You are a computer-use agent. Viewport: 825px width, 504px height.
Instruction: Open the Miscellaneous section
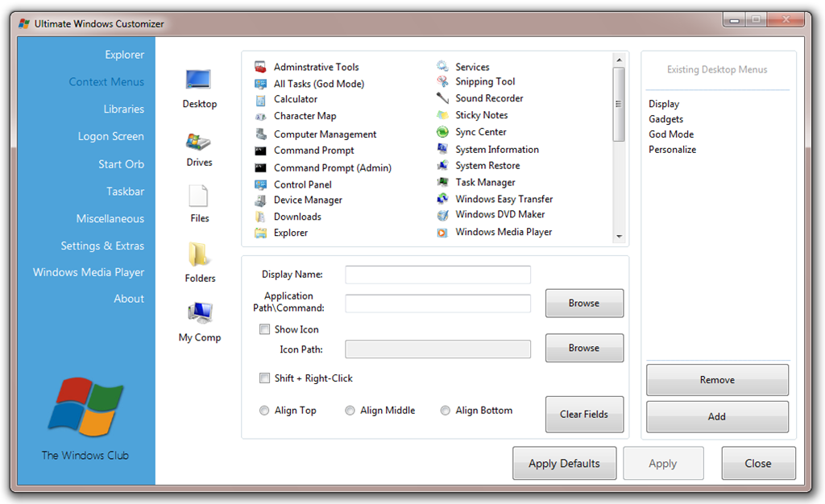click(x=110, y=219)
